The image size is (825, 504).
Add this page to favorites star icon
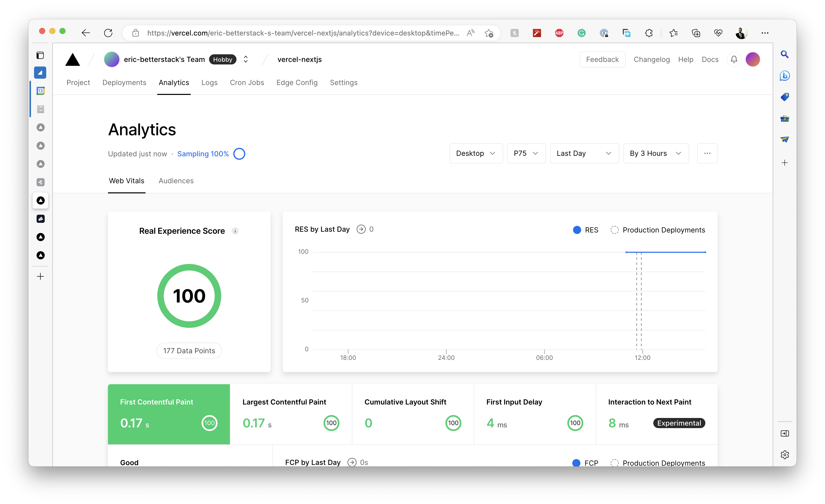click(x=489, y=33)
